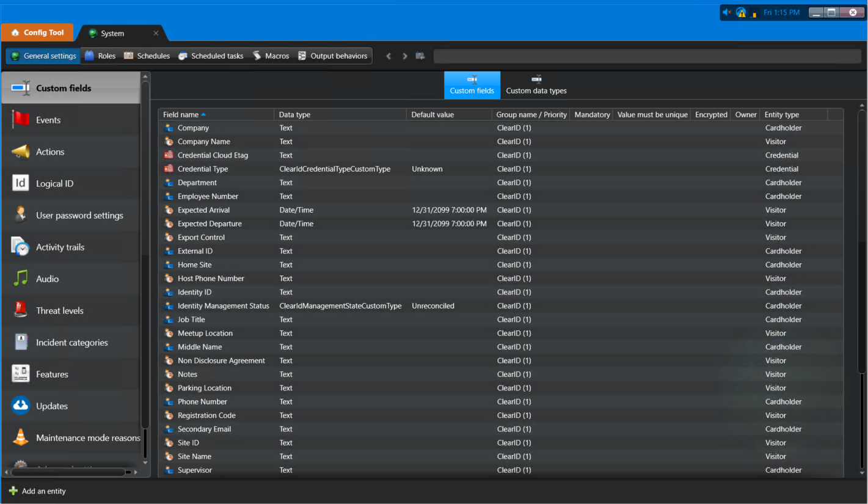Sort the list by Field name
The height and width of the screenshot is (504, 868).
[180, 114]
